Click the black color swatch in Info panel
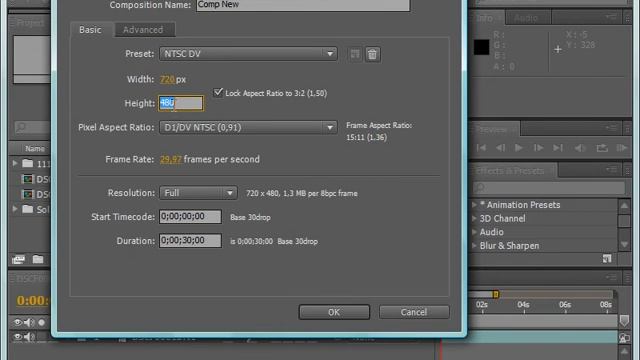The height and width of the screenshot is (360, 640). point(482,47)
